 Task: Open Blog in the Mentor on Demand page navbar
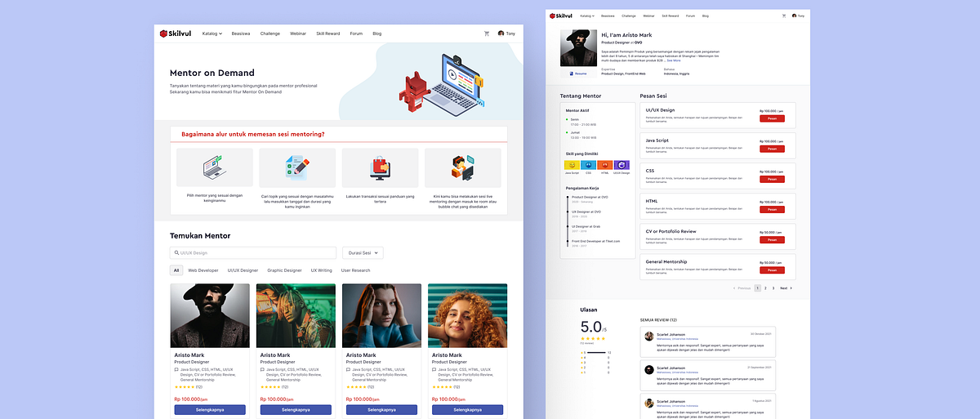376,33
